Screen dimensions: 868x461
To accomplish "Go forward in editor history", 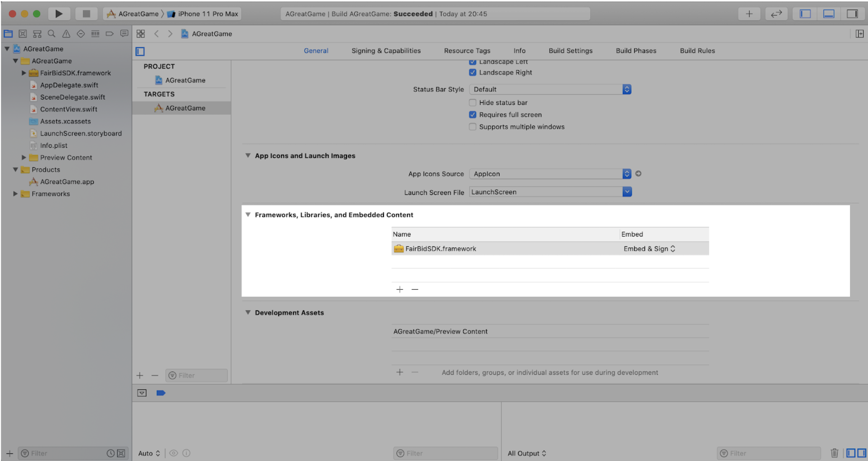I will [170, 33].
